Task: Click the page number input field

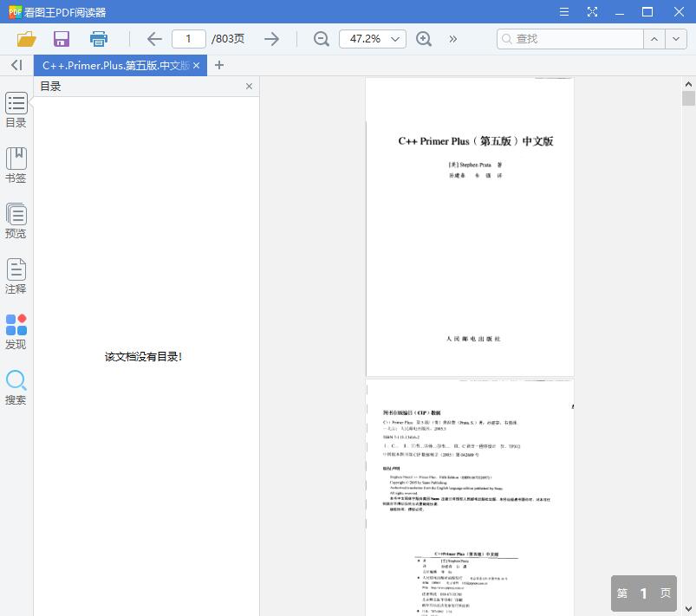Action: point(189,39)
